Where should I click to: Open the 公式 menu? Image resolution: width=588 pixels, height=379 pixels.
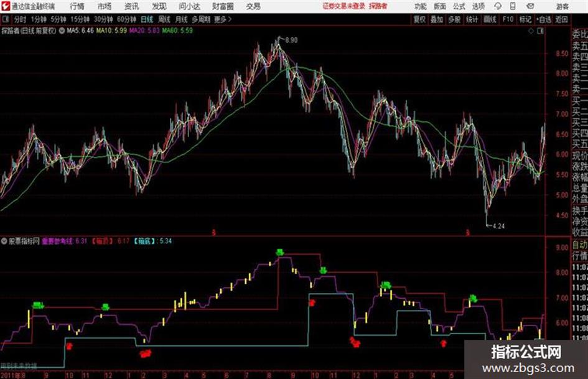459,6
